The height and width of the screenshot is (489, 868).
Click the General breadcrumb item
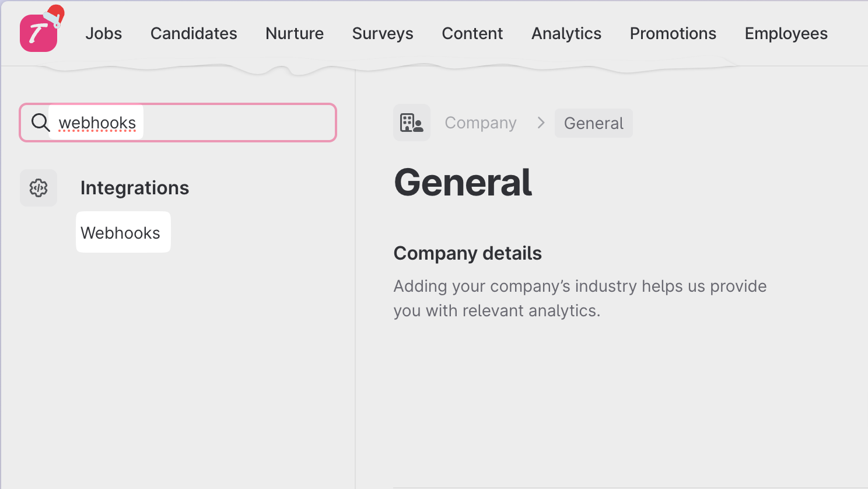pos(594,123)
